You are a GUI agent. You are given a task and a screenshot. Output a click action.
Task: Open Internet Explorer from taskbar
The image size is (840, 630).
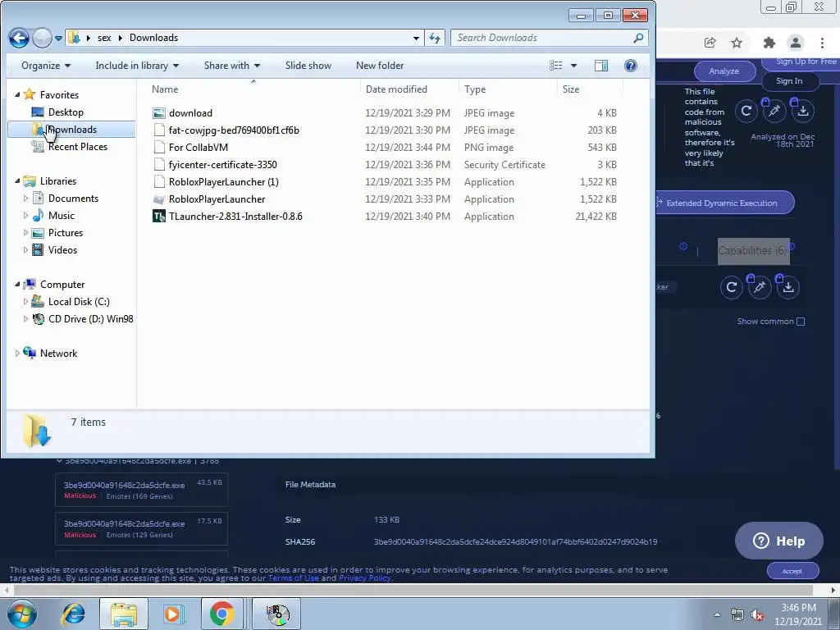coord(73,614)
